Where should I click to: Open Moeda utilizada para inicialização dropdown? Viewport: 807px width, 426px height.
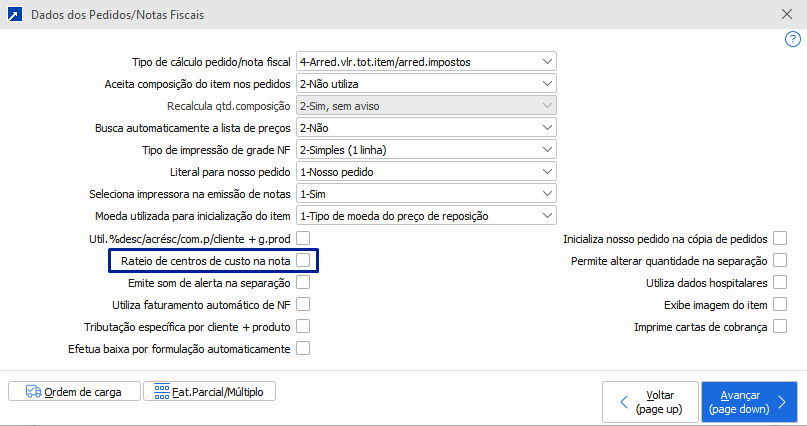coord(546,216)
